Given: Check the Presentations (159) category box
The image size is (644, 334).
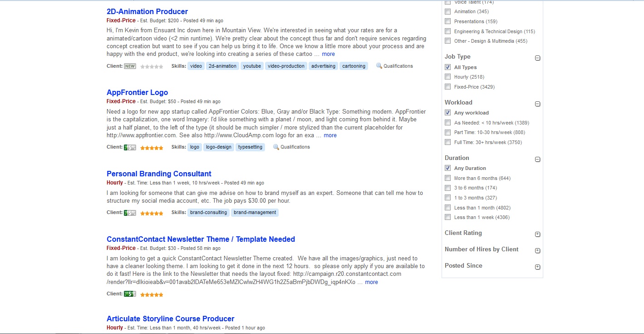Looking at the screenshot, I should pyautogui.click(x=448, y=21).
